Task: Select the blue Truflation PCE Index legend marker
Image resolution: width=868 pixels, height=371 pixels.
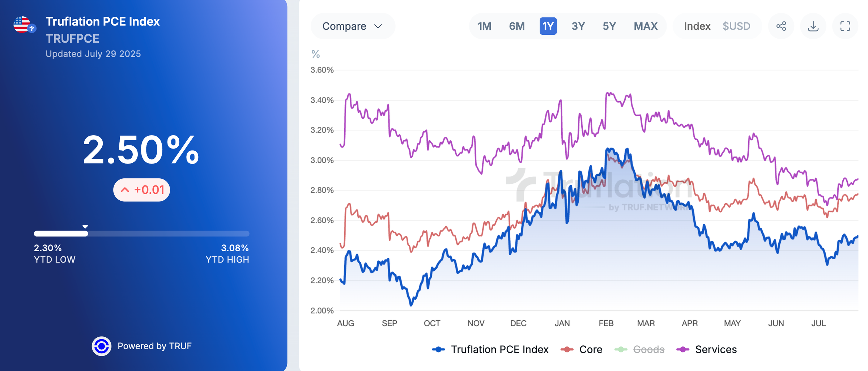Action: click(x=439, y=349)
